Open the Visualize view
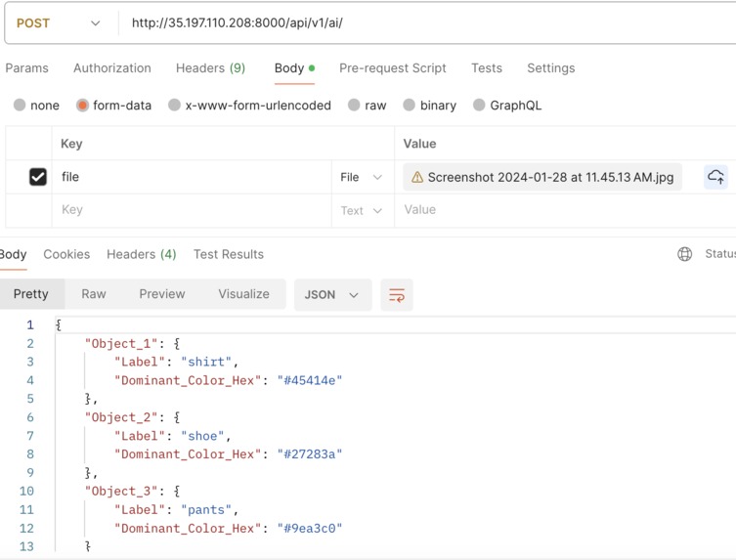Viewport: 736px width, 560px height. tap(243, 294)
